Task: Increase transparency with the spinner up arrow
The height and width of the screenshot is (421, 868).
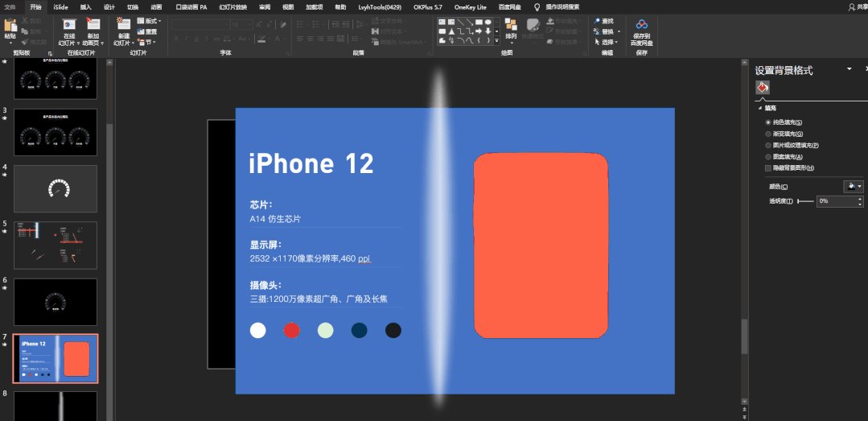Action: (x=860, y=198)
